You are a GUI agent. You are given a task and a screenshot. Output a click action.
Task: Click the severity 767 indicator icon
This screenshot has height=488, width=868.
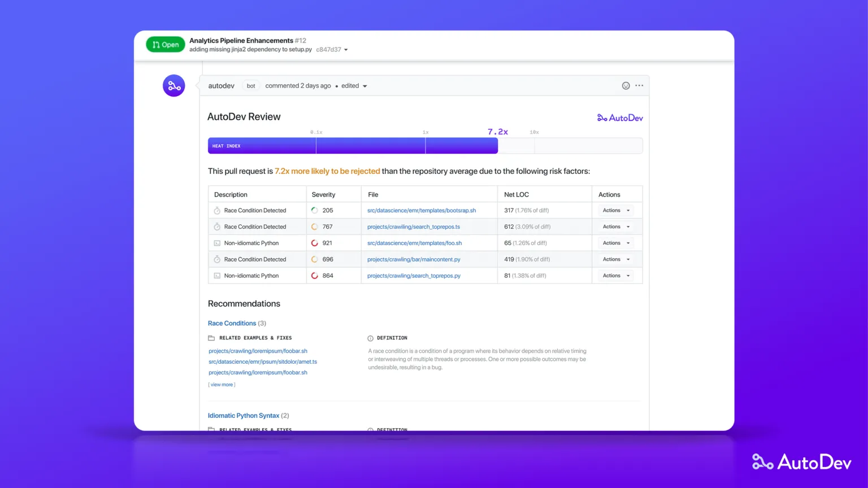pyautogui.click(x=315, y=226)
